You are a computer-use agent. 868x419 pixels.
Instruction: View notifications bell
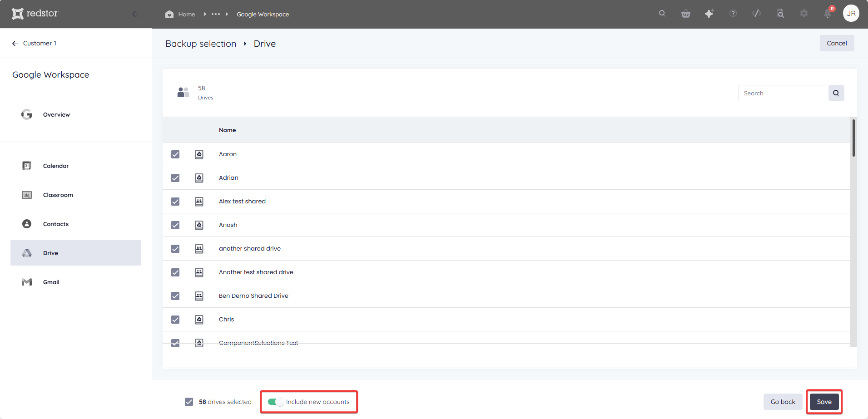(828, 13)
